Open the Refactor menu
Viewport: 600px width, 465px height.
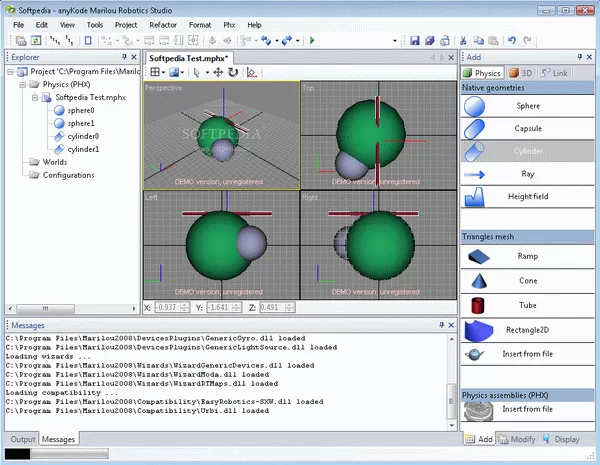pos(163,25)
